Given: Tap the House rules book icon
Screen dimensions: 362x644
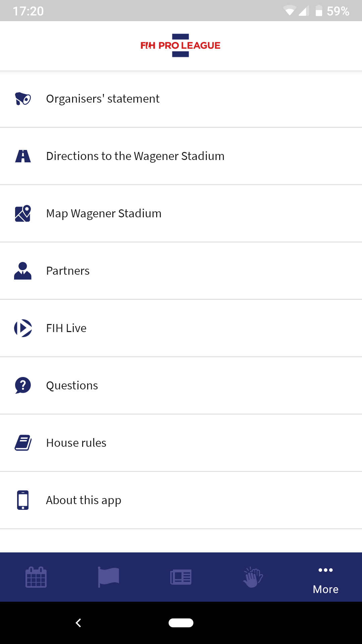Looking at the screenshot, I should (x=23, y=443).
